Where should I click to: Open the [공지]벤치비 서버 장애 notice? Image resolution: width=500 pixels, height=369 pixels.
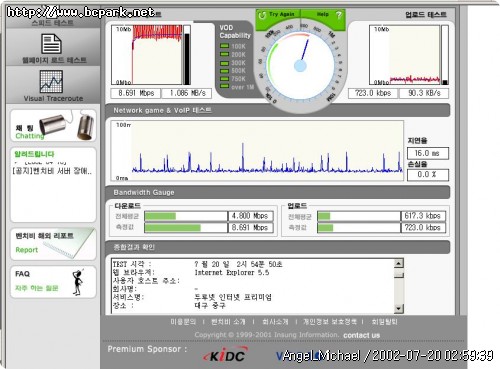[x=52, y=171]
